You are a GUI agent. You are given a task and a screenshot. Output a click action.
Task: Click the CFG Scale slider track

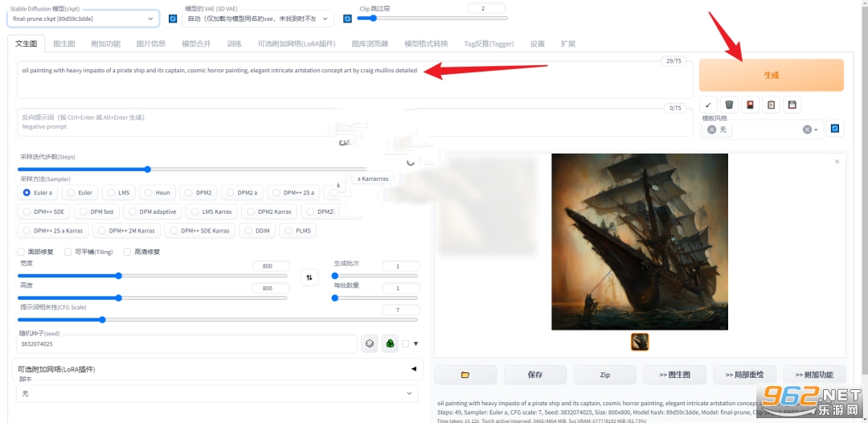(x=218, y=319)
